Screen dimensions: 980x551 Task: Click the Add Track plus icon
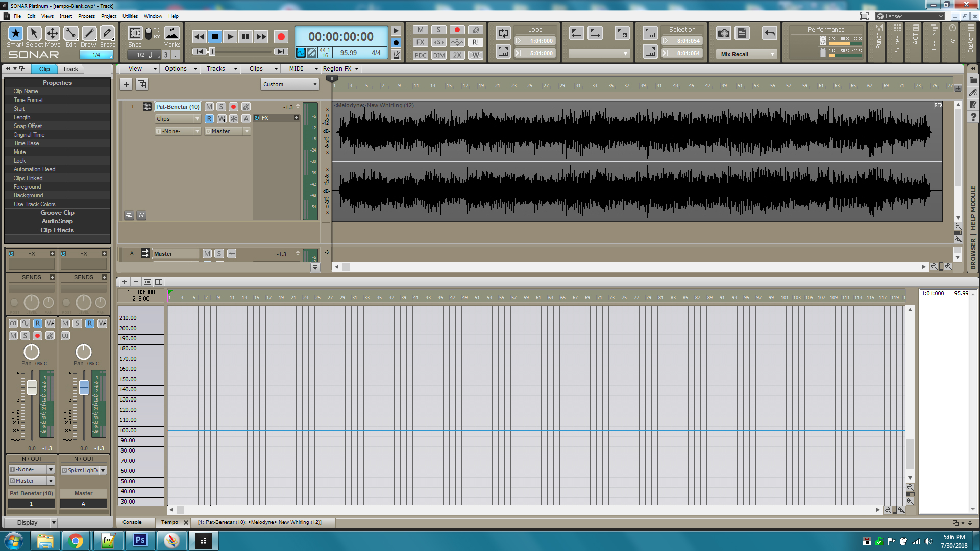(126, 84)
